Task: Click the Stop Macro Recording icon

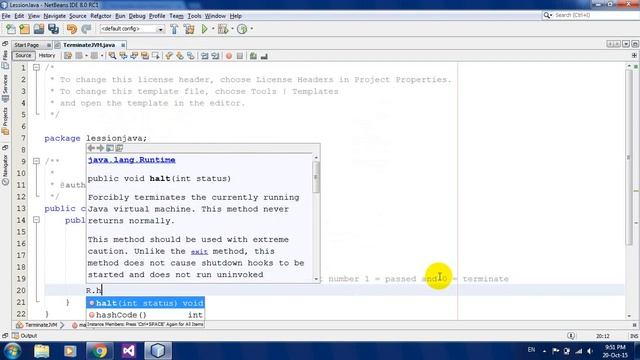Action: [x=240, y=56]
